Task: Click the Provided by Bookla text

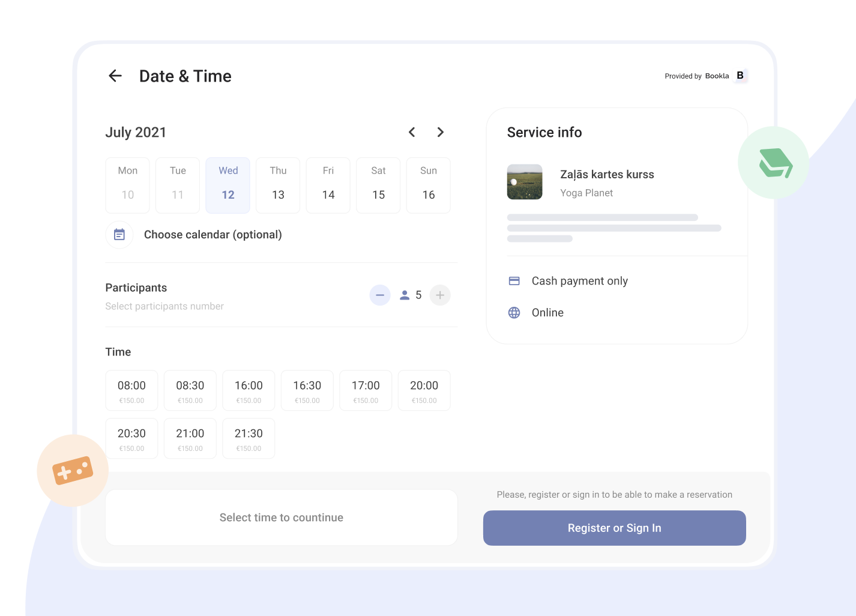Action: point(697,76)
